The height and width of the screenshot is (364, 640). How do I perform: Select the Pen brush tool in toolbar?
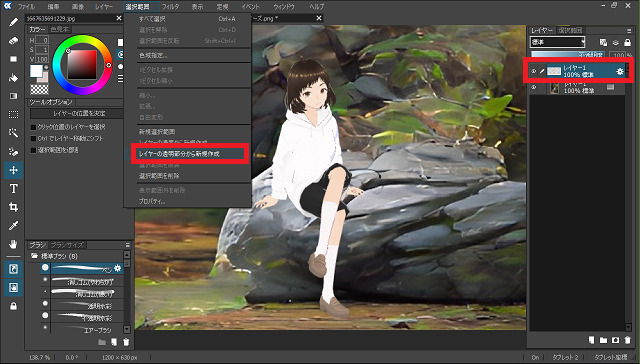[x=13, y=22]
